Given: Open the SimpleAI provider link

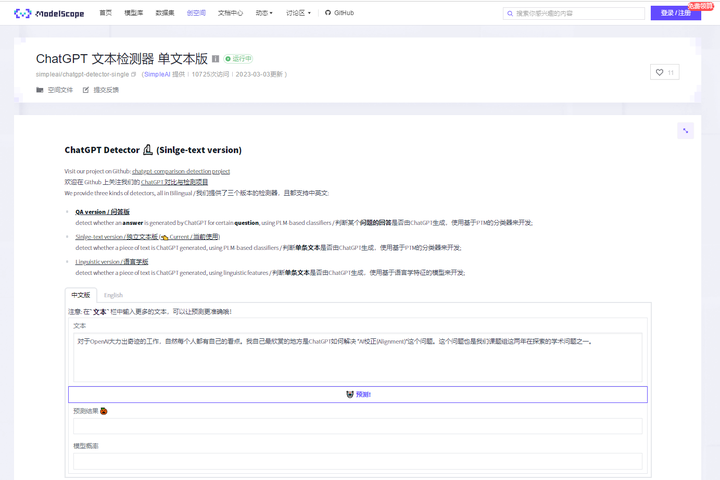Looking at the screenshot, I should point(157,74).
